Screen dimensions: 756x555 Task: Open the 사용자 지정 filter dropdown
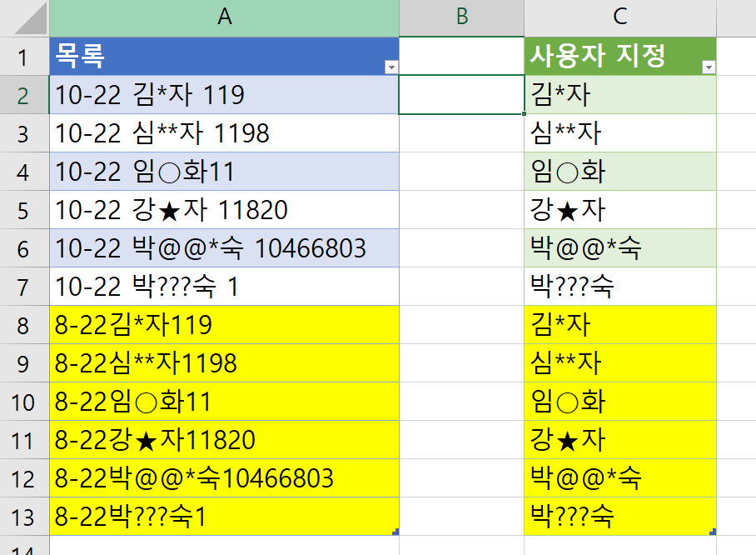(x=708, y=67)
